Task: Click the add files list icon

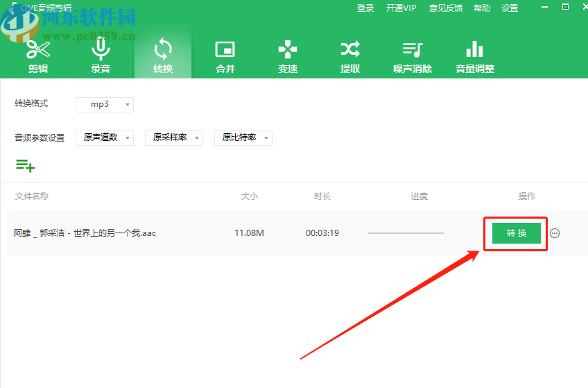Action: [x=25, y=165]
